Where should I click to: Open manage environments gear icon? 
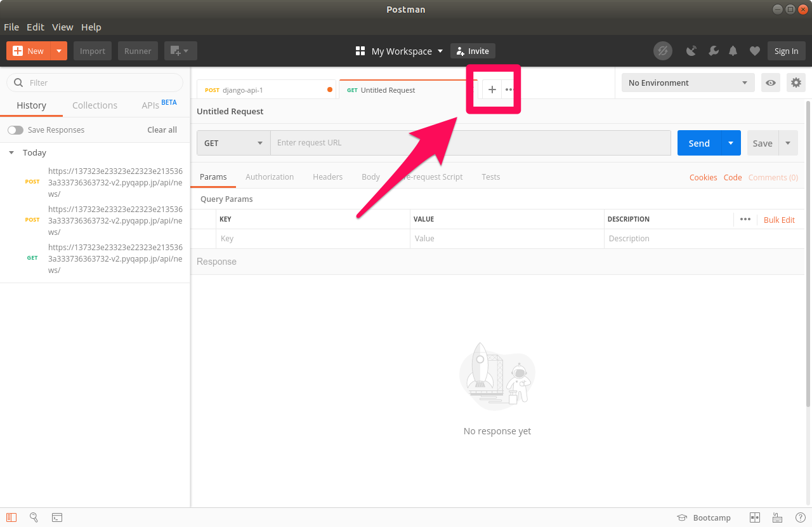pyautogui.click(x=796, y=83)
